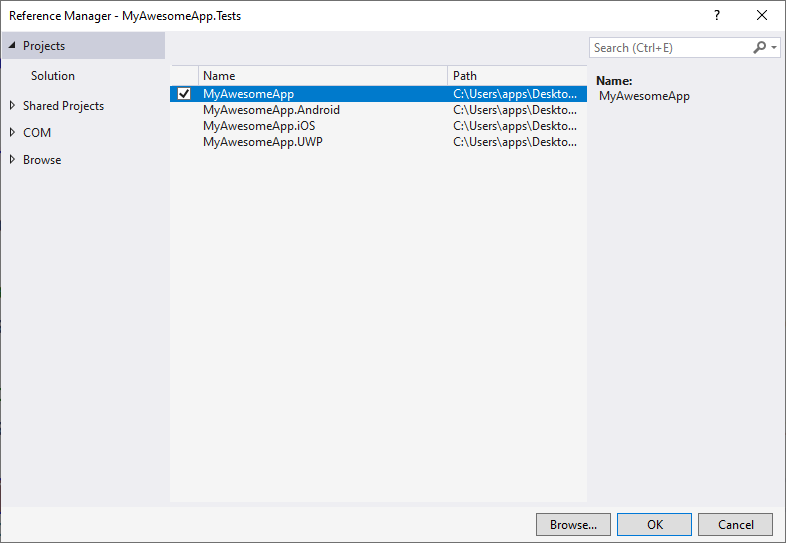Expand the COM category arrow
Screen dimensions: 786x543
[12, 133]
